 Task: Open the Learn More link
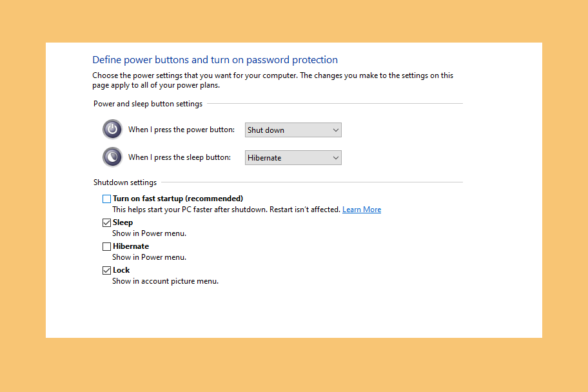point(362,210)
